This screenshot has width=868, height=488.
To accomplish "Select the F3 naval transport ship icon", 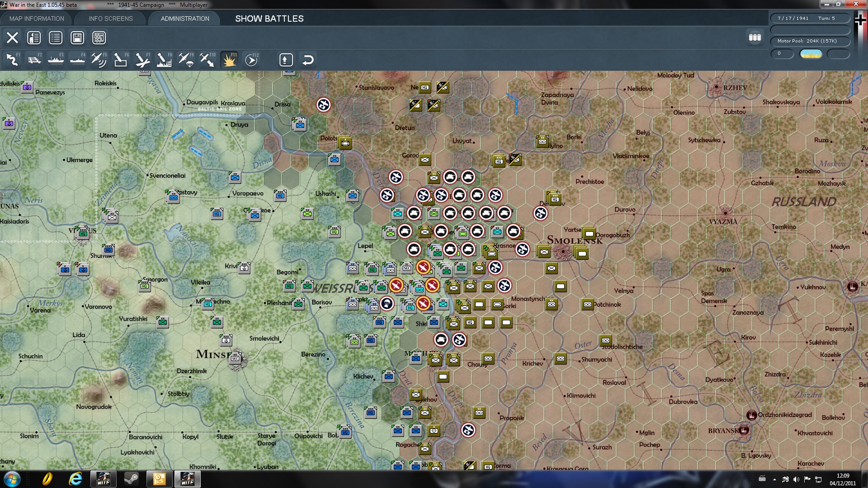I will click(x=56, y=60).
